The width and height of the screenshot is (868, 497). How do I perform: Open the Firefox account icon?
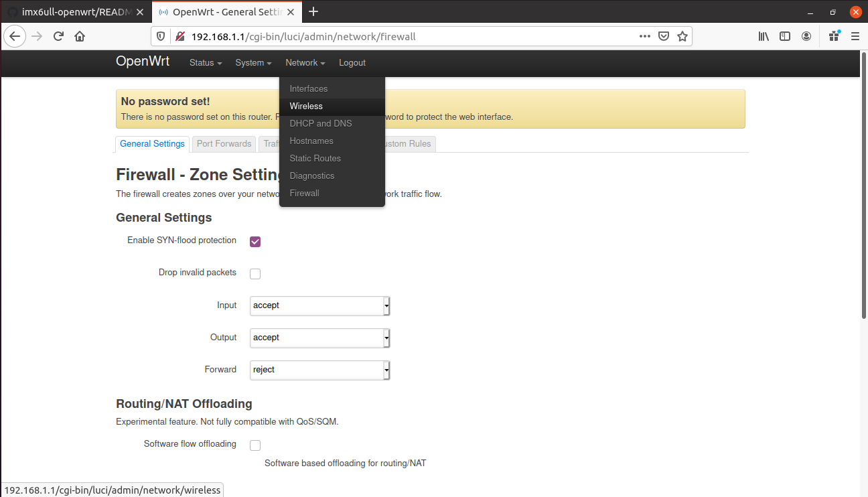point(806,36)
